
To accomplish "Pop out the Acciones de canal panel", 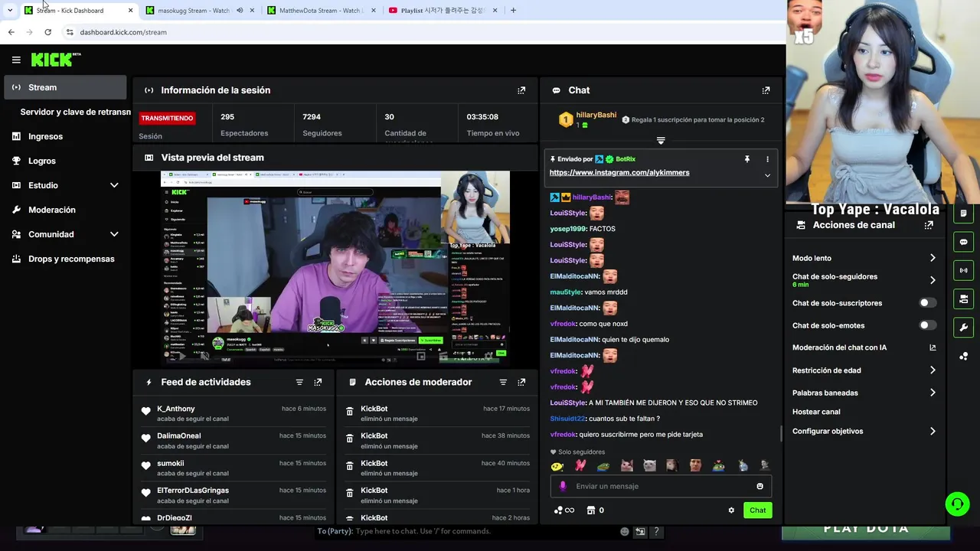I will (929, 225).
